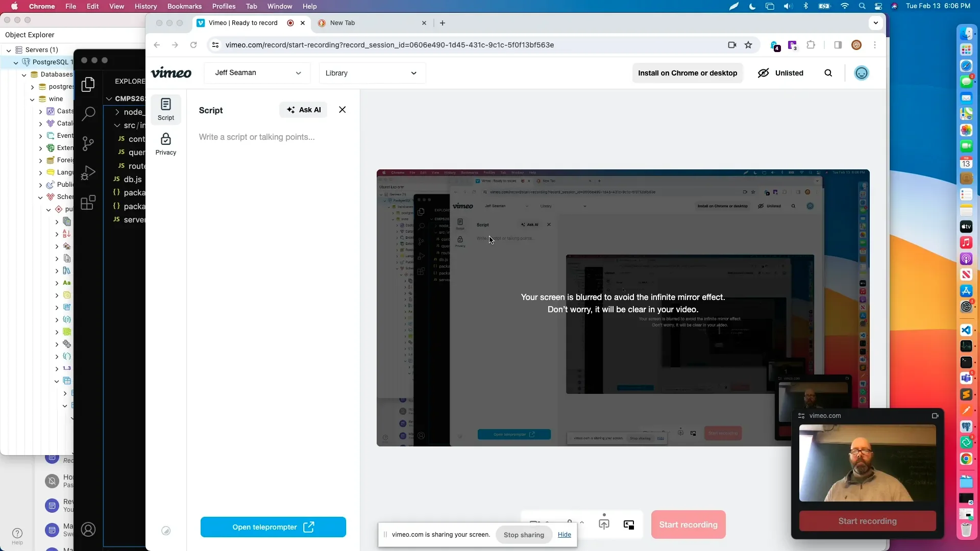Click the search magnifier on the Vimeo toolbar
The width and height of the screenshot is (980, 551).
coord(828,73)
